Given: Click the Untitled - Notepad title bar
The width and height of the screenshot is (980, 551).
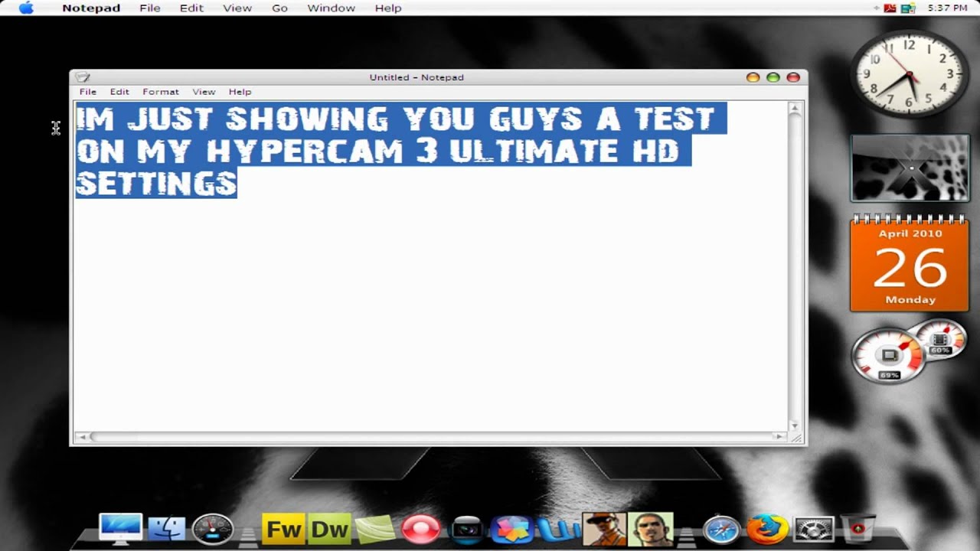Looking at the screenshot, I should pos(416,77).
